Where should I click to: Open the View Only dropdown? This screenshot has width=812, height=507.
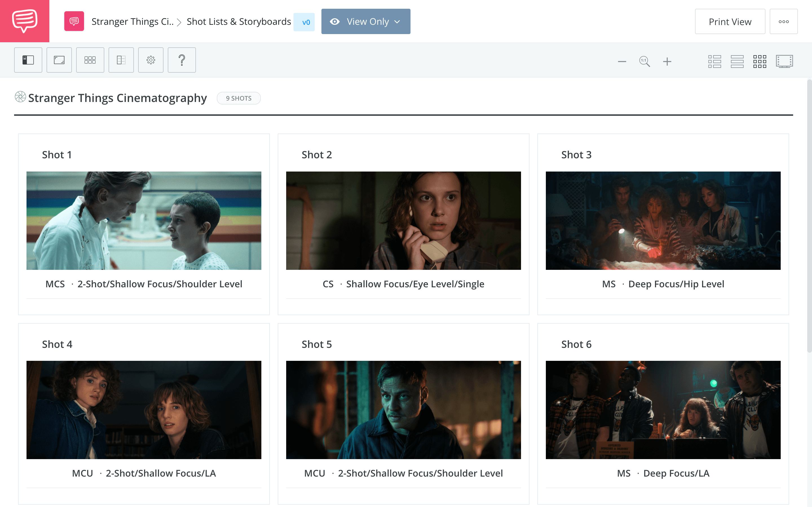(365, 21)
